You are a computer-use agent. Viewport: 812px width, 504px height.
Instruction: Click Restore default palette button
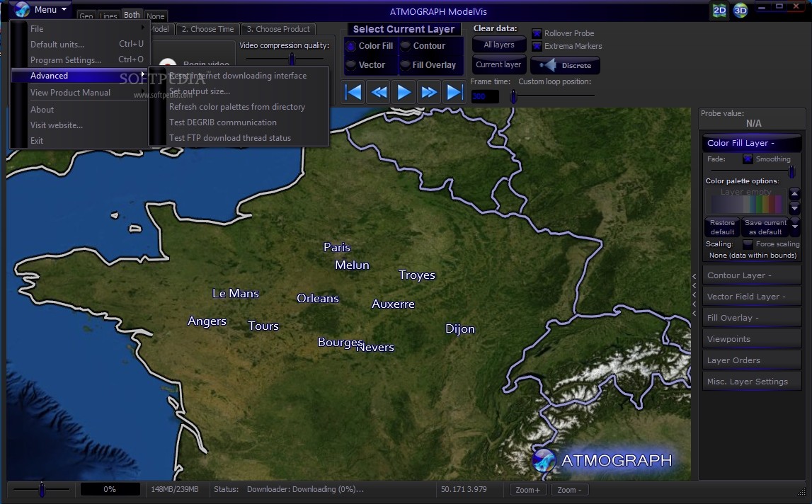[722, 227]
